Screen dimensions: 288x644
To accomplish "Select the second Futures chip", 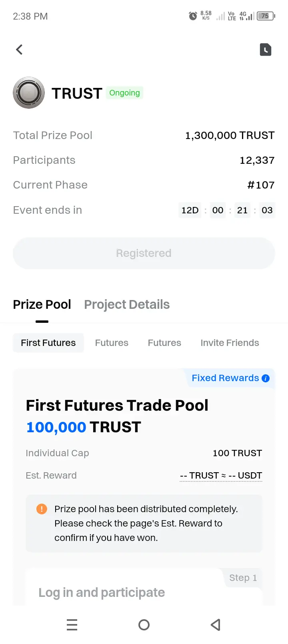I will pyautogui.click(x=164, y=343).
